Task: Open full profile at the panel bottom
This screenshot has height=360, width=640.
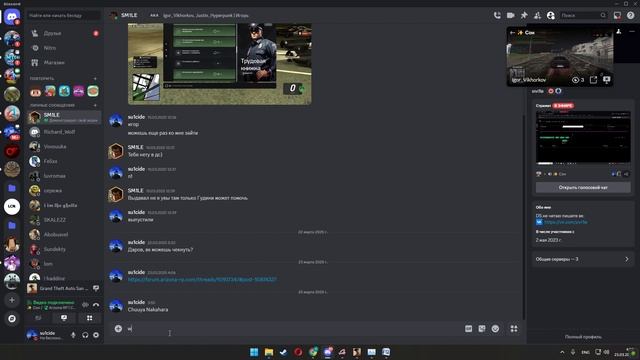Action: (583, 337)
